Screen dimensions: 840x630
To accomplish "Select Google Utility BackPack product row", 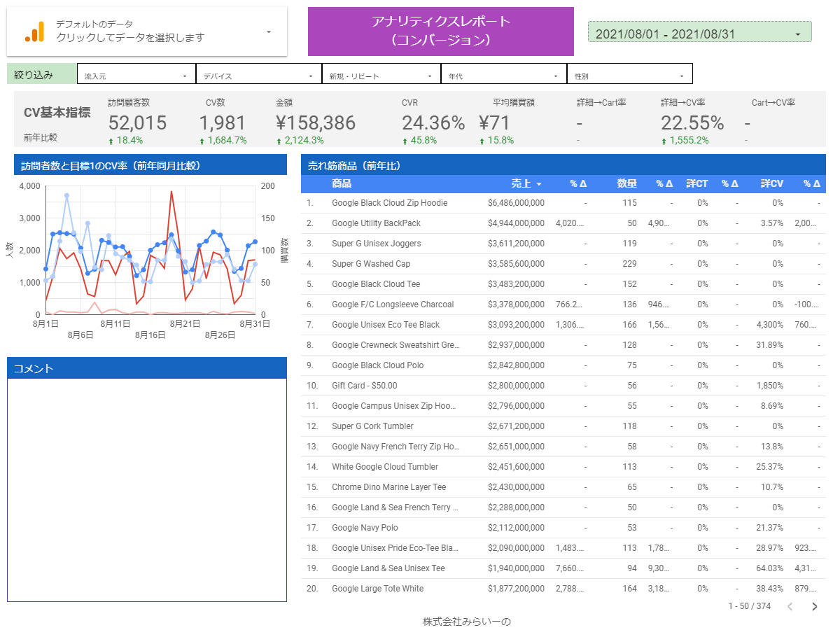I will pyautogui.click(x=563, y=223).
